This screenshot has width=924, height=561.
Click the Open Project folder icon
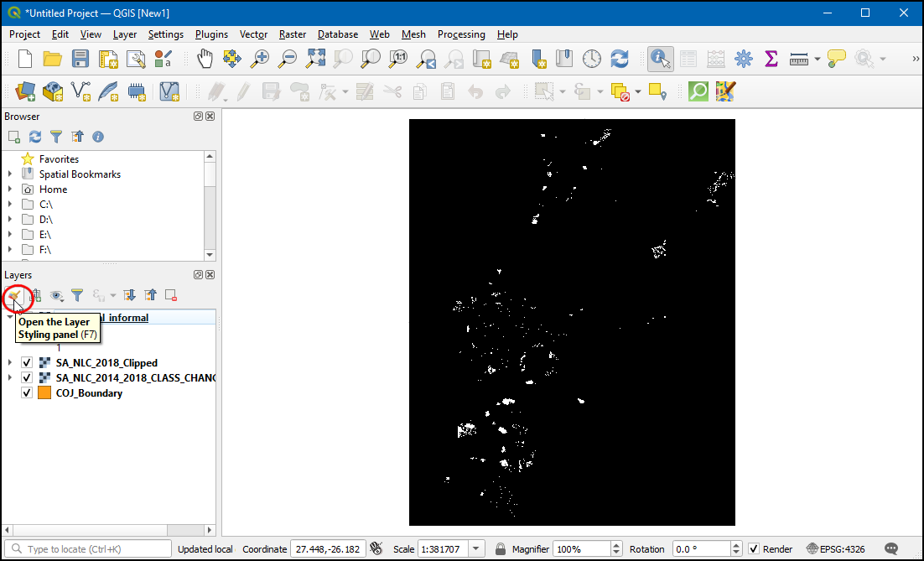point(53,59)
